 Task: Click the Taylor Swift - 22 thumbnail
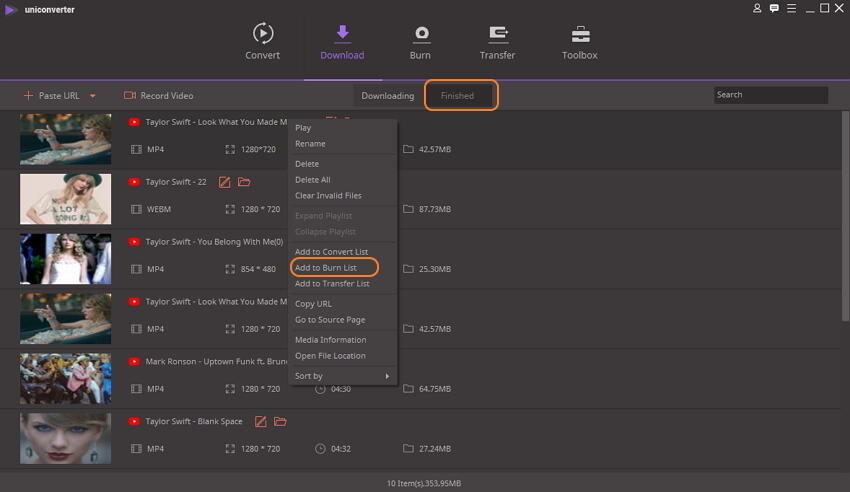(66, 199)
